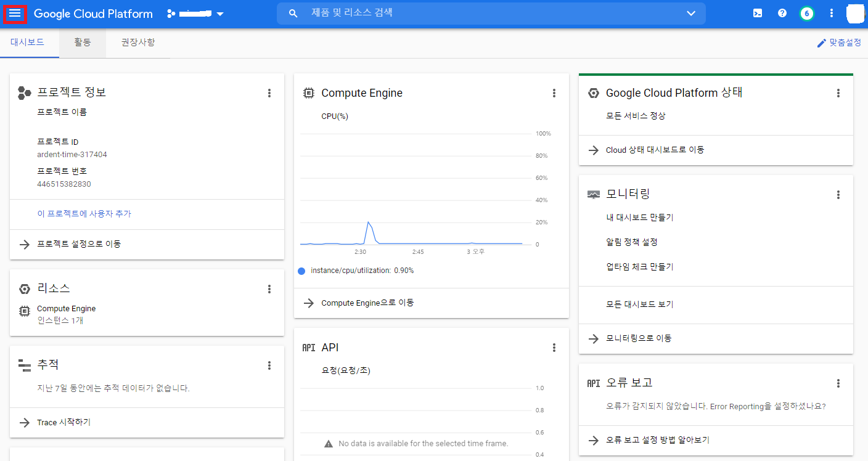Click the 모든 서비스 정상 status text
This screenshot has width=868, height=461.
636,116
